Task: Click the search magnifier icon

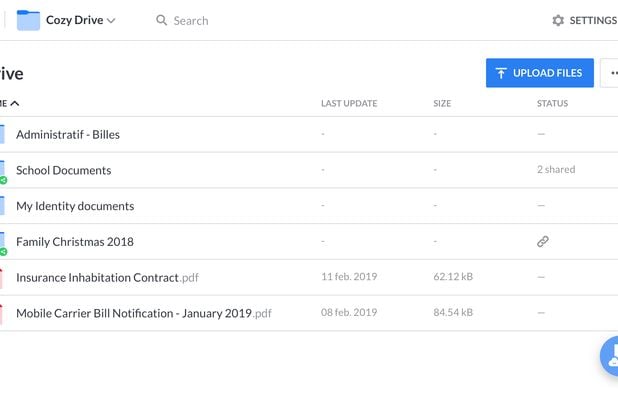Action: point(161,20)
